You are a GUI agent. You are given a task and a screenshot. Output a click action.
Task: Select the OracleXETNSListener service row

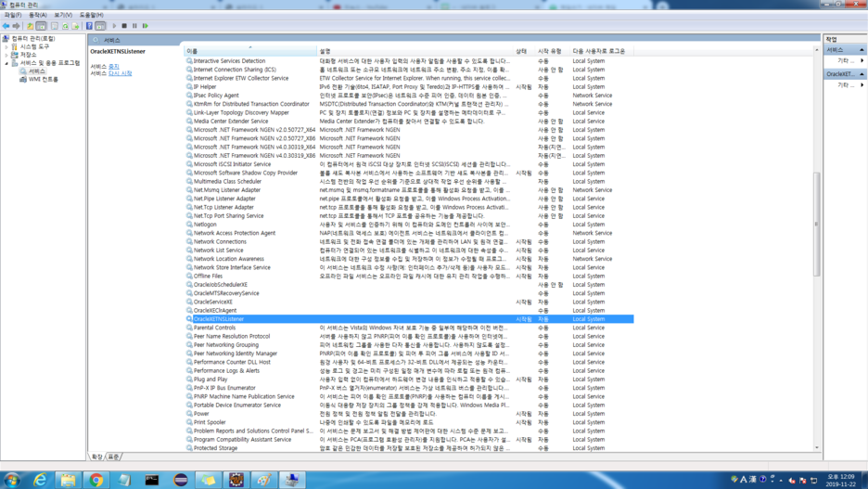[x=409, y=319]
